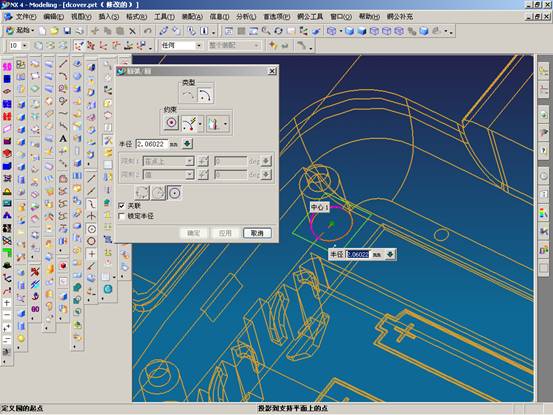Click the Open file folder icon
This screenshot has height=415, width=553.
pyautogui.click(x=54, y=31)
